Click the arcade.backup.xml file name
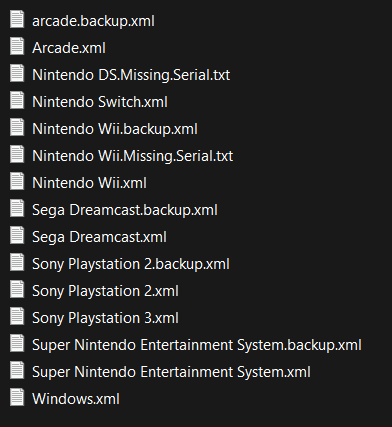 [x=93, y=21]
